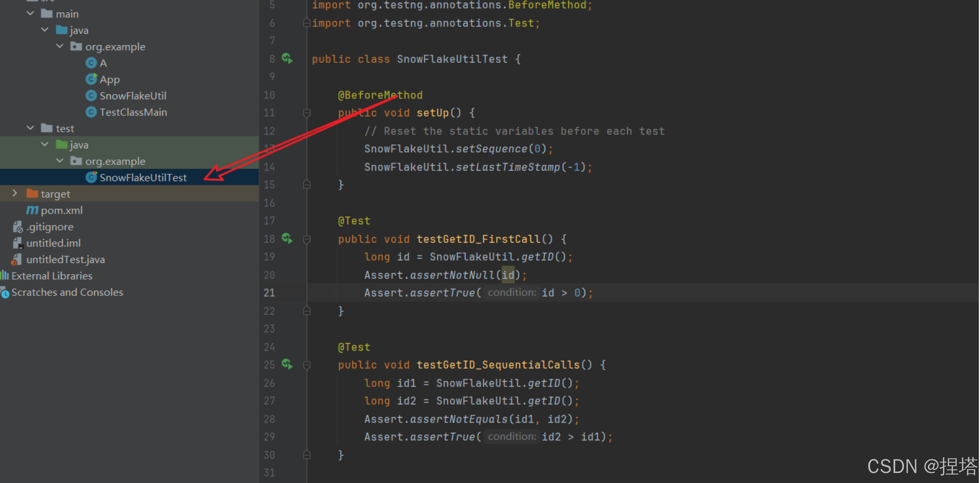Open SnowFlakeUtil class in main package
980x483 pixels.
click(133, 96)
